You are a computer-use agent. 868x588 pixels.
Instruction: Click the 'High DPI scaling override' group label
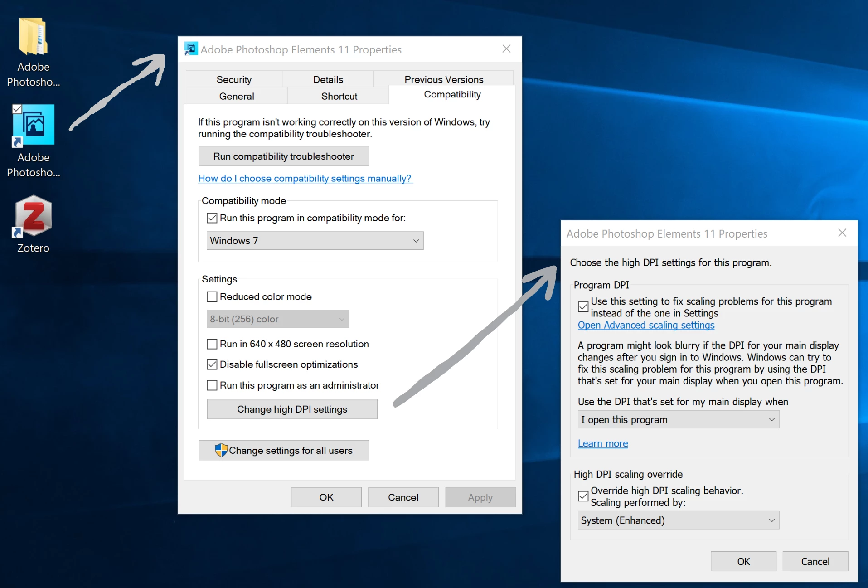tap(628, 474)
